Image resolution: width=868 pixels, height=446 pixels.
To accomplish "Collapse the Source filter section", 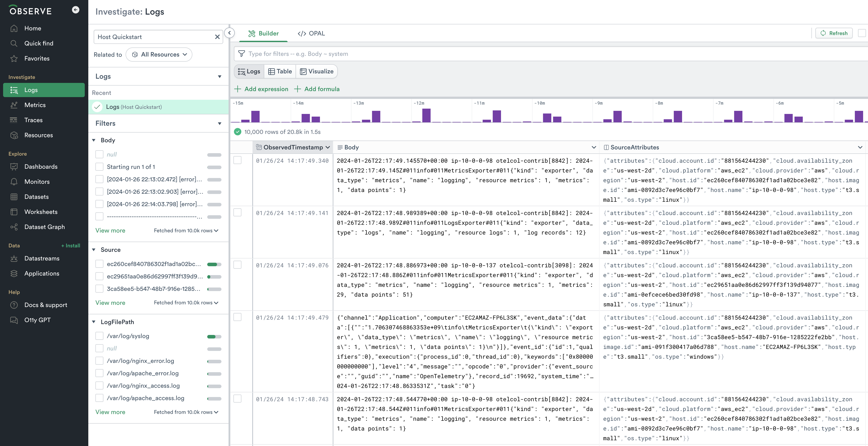I will click(94, 250).
